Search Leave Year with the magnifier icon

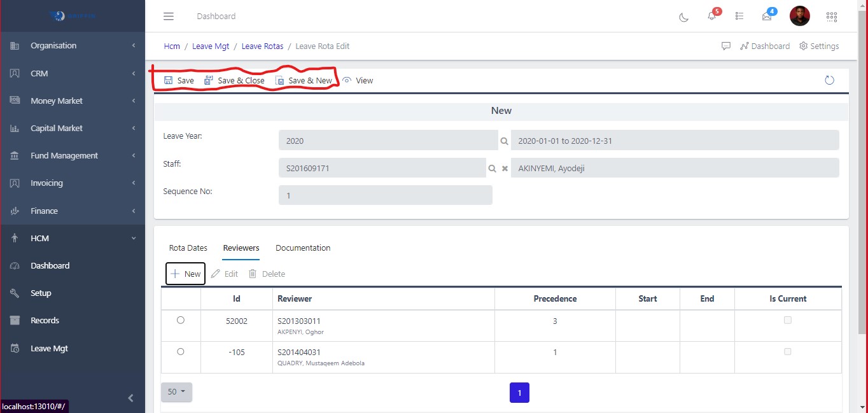[504, 140]
